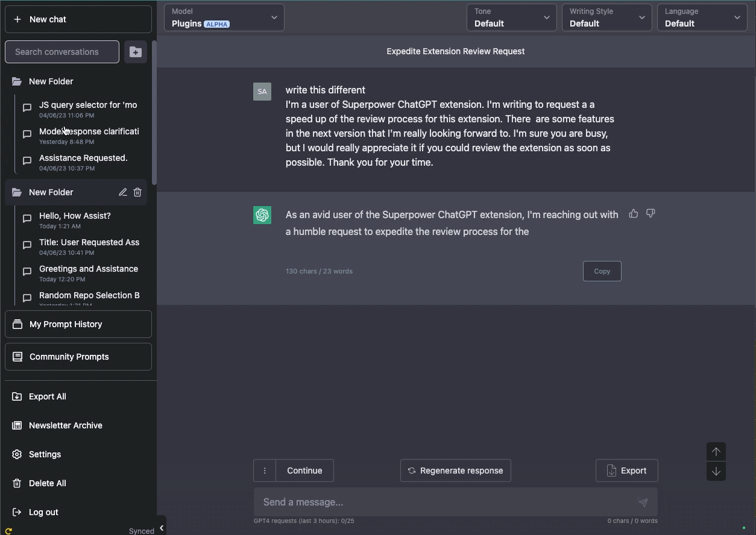The height and width of the screenshot is (535, 756).
Task: Start a New chat
Action: [78, 19]
